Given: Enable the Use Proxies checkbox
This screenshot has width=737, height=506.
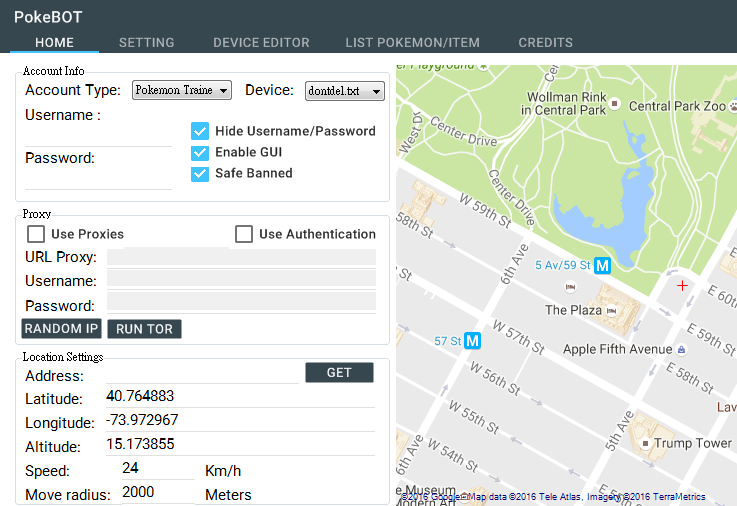Looking at the screenshot, I should pos(36,234).
